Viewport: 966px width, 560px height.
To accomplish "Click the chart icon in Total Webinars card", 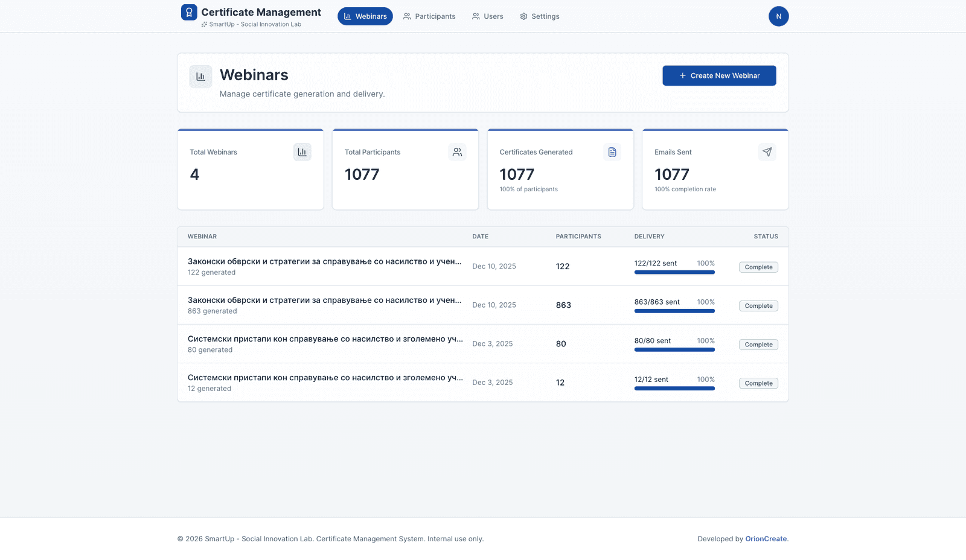I will (x=302, y=152).
